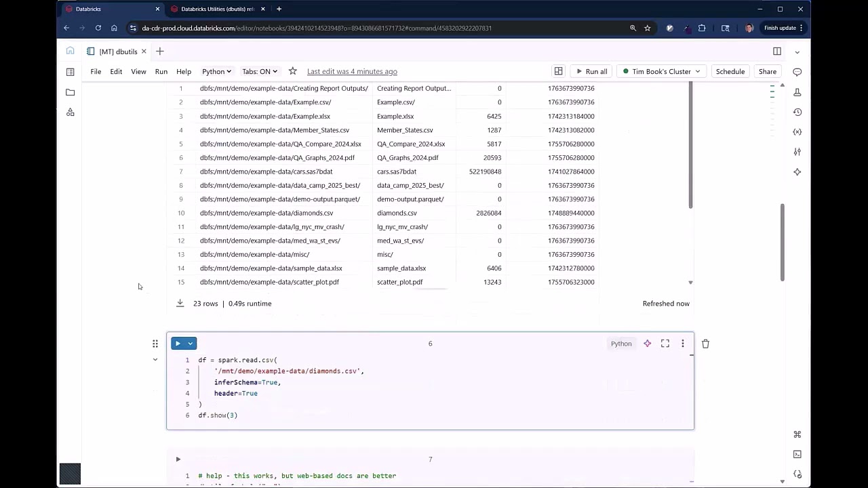Screen dimensions: 868x488
Task: Open the Edit menu
Action: 116,71
